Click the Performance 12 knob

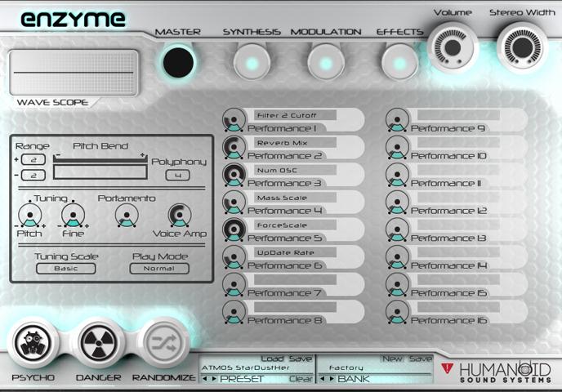tap(397, 202)
